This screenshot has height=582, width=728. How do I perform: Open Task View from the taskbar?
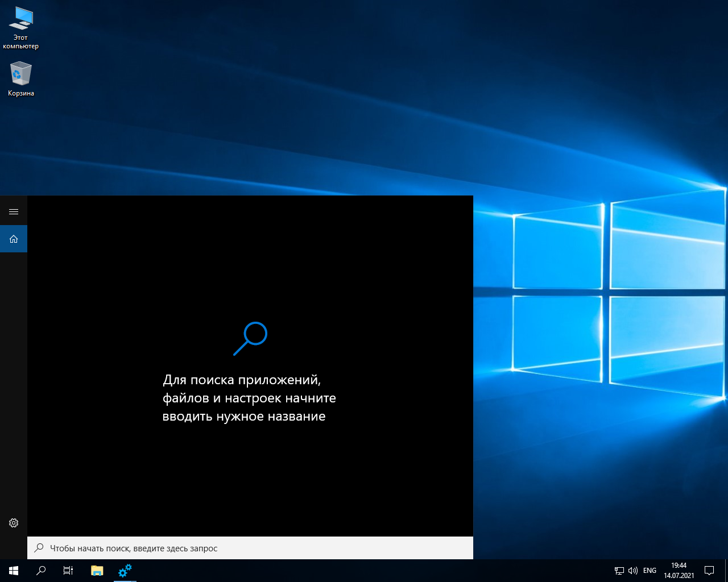click(x=68, y=571)
